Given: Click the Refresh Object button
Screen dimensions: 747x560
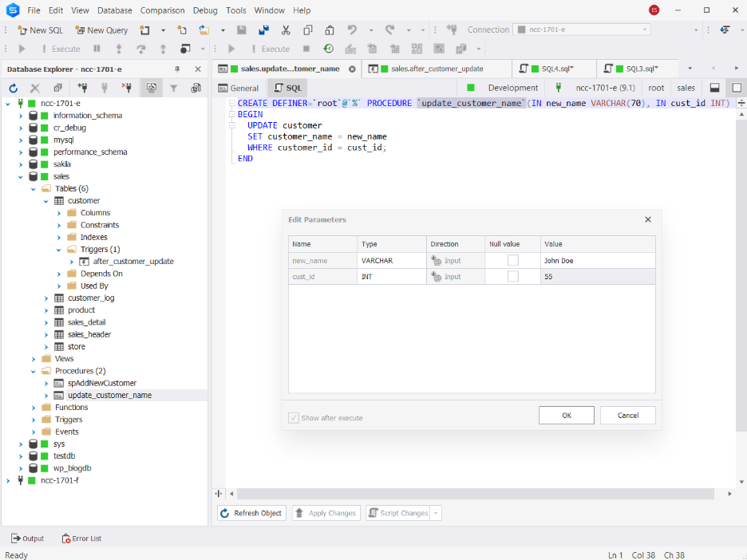Looking at the screenshot, I should [251, 513].
